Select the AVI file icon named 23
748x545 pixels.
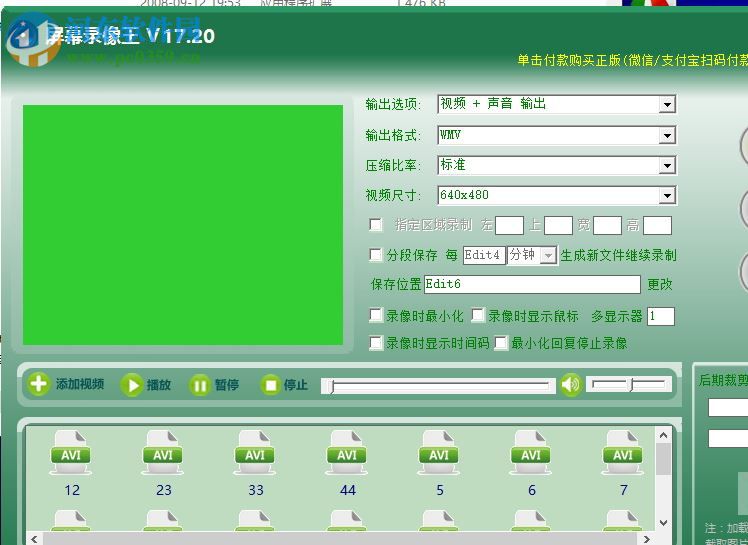click(x=163, y=452)
